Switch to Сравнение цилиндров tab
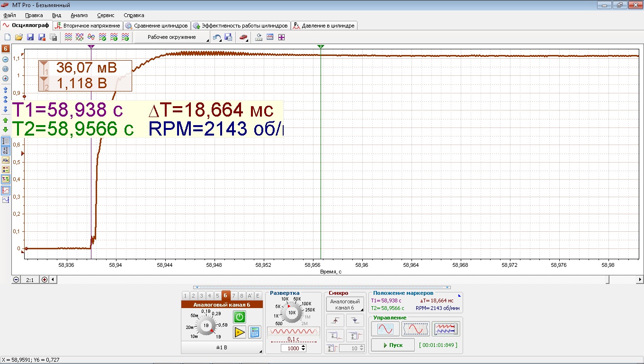644x364 pixels. pyautogui.click(x=157, y=25)
